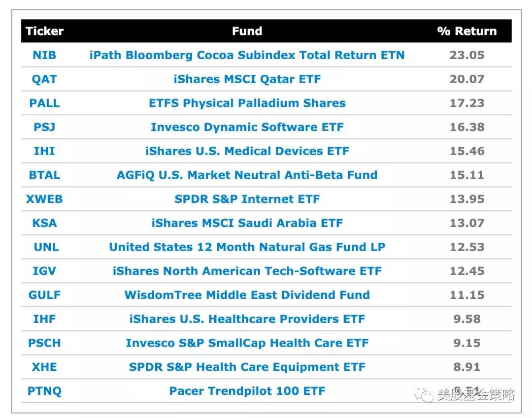Select the IGV ticker link

[x=44, y=271]
